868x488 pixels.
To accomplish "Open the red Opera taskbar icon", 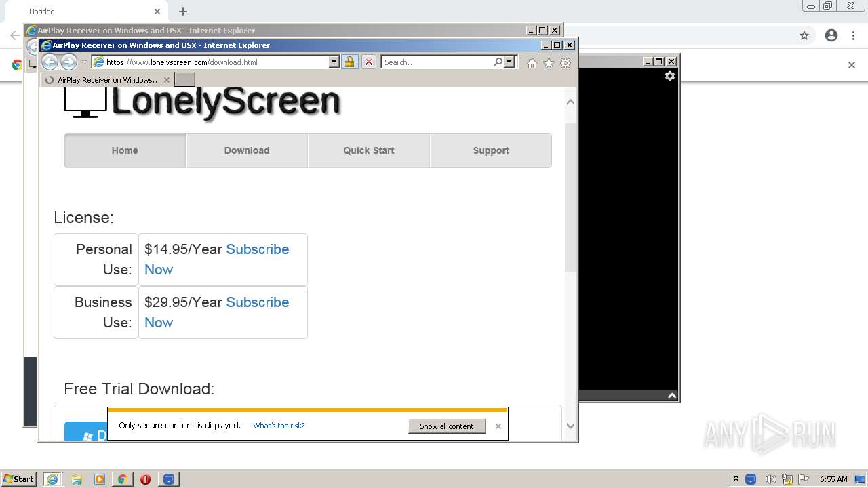I will tap(145, 479).
